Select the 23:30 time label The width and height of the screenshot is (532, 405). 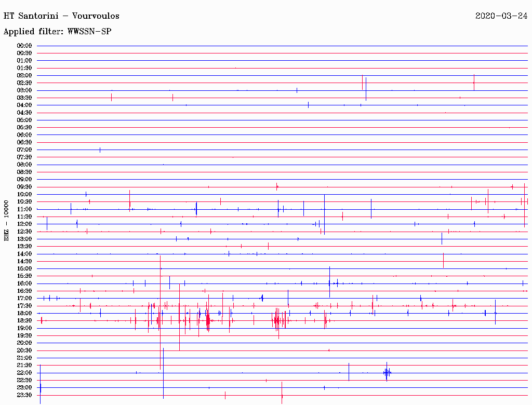(24, 395)
